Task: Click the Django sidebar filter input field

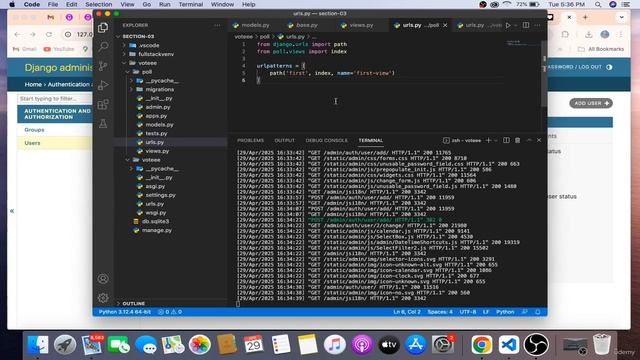Action: (x=55, y=99)
